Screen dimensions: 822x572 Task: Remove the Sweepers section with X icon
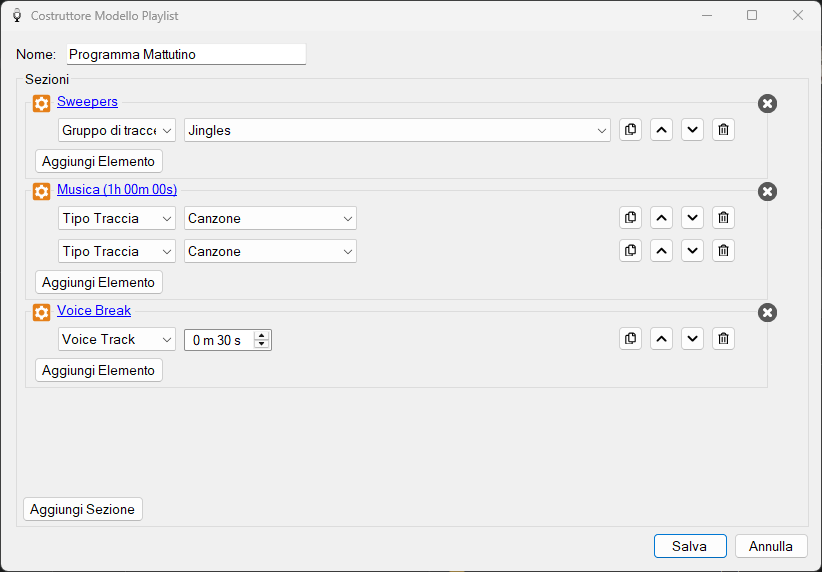pos(767,103)
